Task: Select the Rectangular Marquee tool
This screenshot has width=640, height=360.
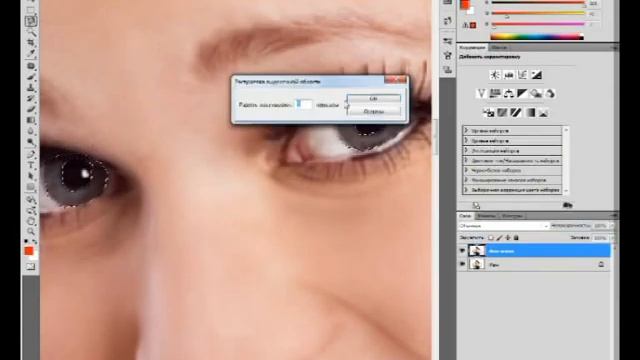Action: [x=31, y=10]
